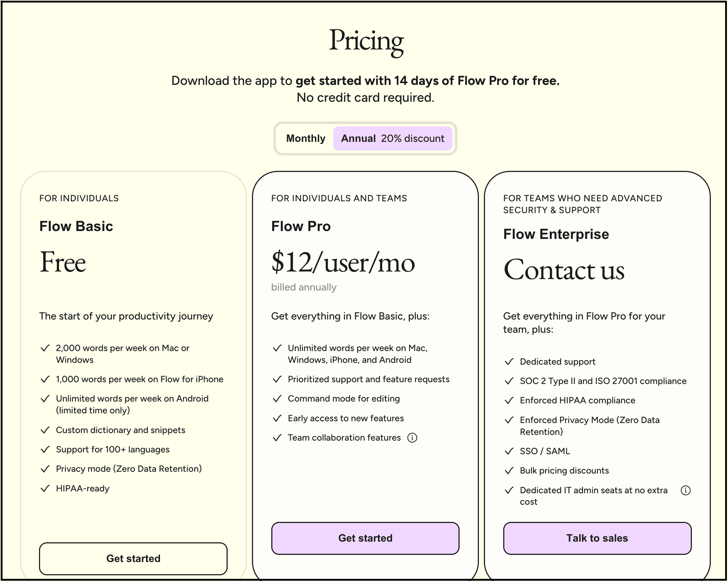Click the checkmark beside Support for 100+ languages

[45, 450]
